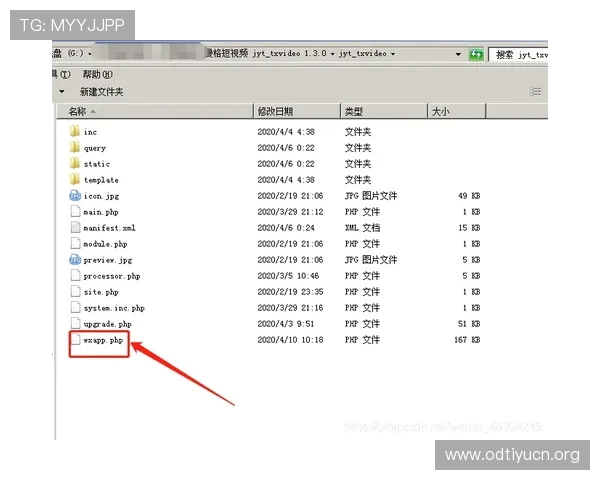The width and height of the screenshot is (600, 480).
Task: Click the 搜索 jyt_txvideo search box
Action: 518,55
